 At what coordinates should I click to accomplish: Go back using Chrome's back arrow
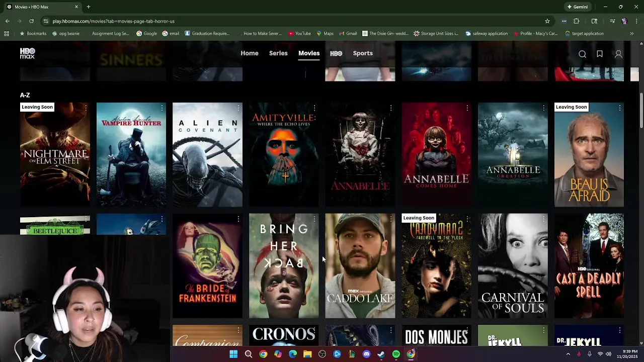[x=7, y=21]
